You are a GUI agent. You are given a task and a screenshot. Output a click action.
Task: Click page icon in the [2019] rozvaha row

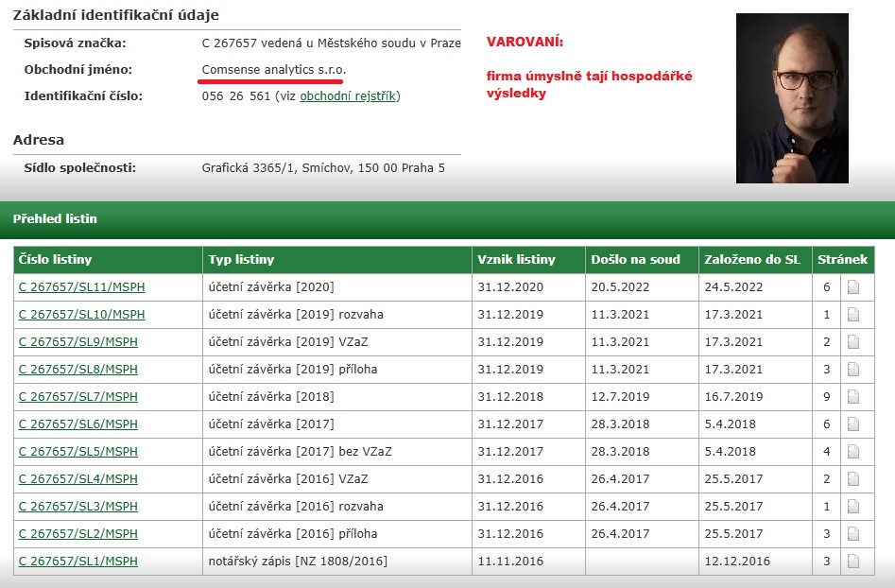coord(853,315)
